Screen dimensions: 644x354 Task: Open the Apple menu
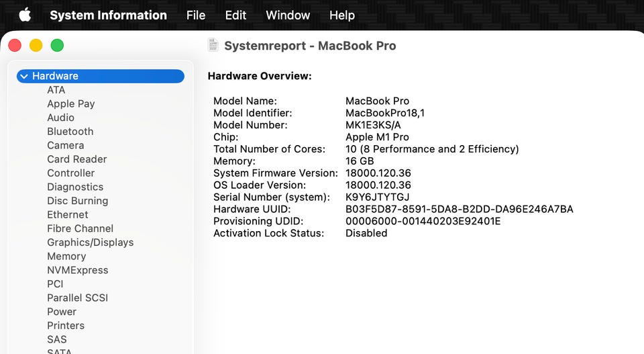pyautogui.click(x=25, y=15)
